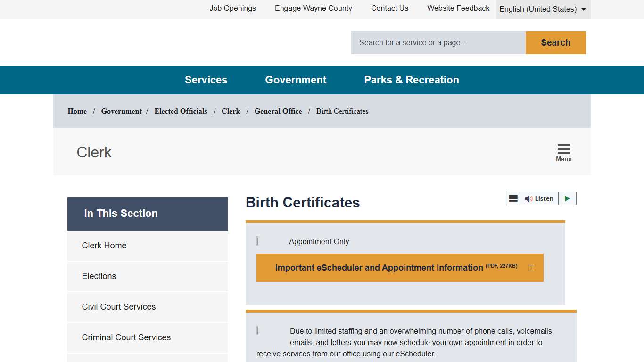Click General Office in the breadcrumb trail

[x=278, y=111]
